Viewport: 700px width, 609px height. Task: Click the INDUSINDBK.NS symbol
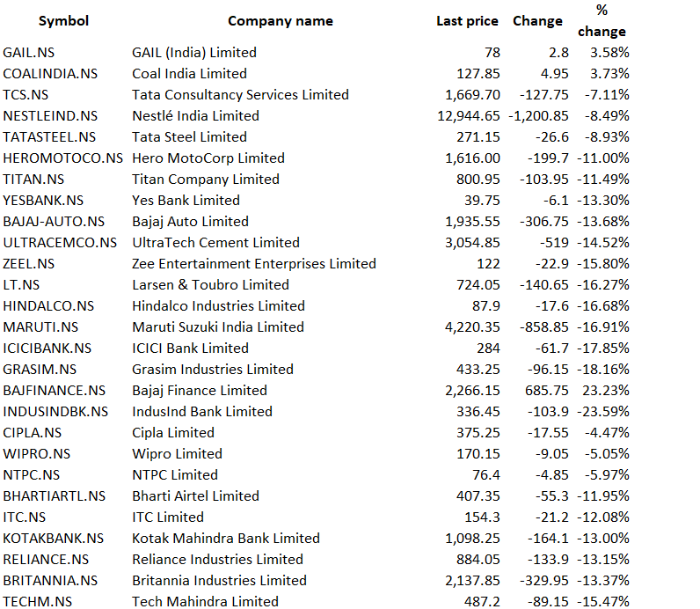[x=56, y=412]
